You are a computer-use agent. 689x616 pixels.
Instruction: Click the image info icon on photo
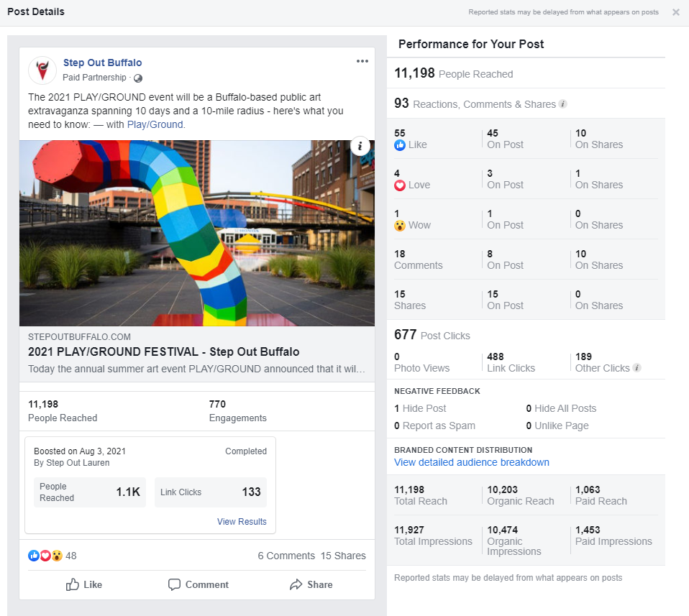coord(360,146)
